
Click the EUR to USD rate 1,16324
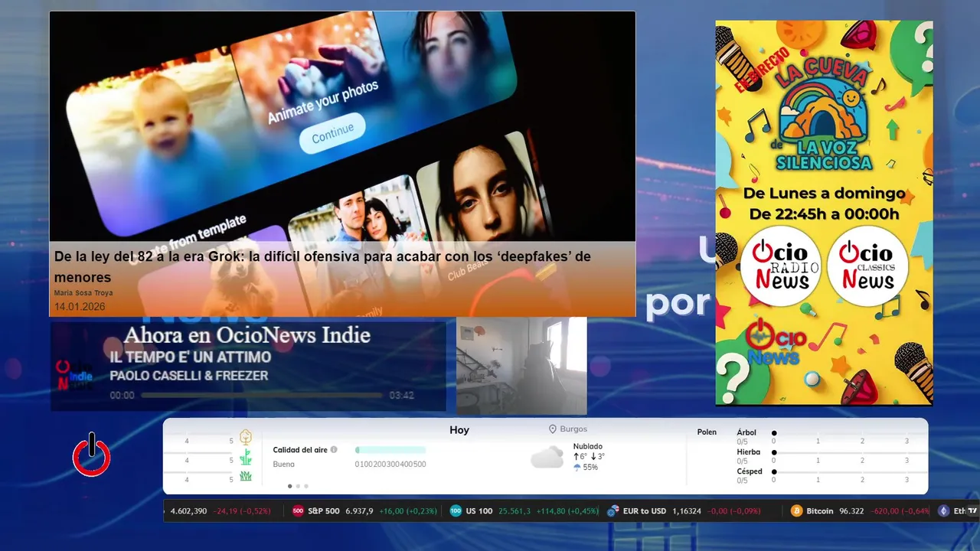[x=687, y=510]
